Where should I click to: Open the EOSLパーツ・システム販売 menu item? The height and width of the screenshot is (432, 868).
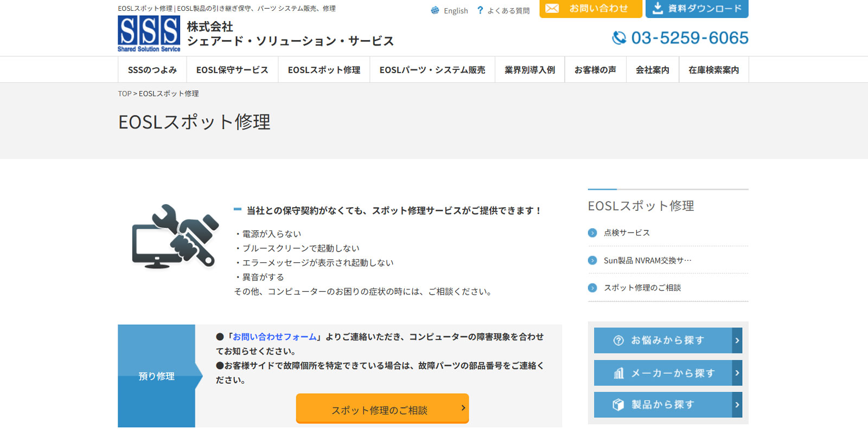[432, 70]
